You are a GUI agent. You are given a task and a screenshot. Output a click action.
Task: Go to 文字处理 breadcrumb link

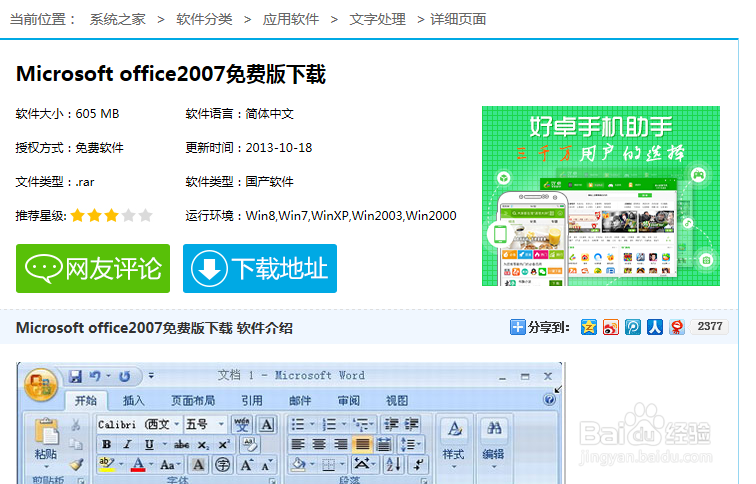tap(378, 19)
